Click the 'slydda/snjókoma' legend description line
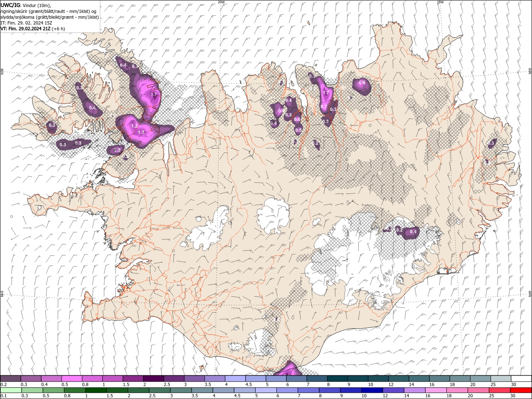The width and height of the screenshot is (532, 399). 49,17
